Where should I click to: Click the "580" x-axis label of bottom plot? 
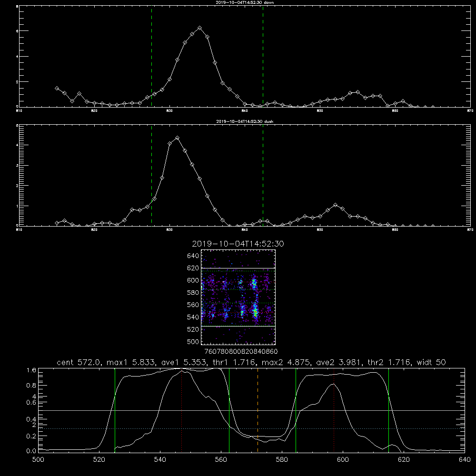click(x=282, y=460)
